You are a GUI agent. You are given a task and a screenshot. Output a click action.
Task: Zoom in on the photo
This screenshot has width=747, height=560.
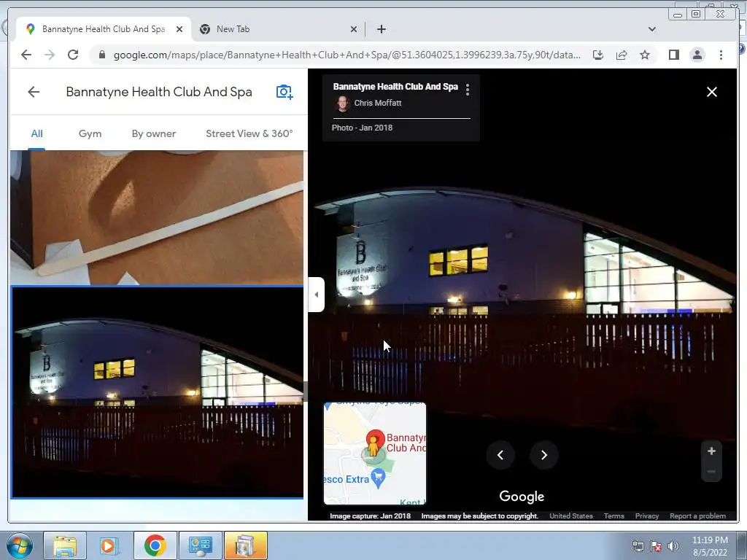click(711, 451)
